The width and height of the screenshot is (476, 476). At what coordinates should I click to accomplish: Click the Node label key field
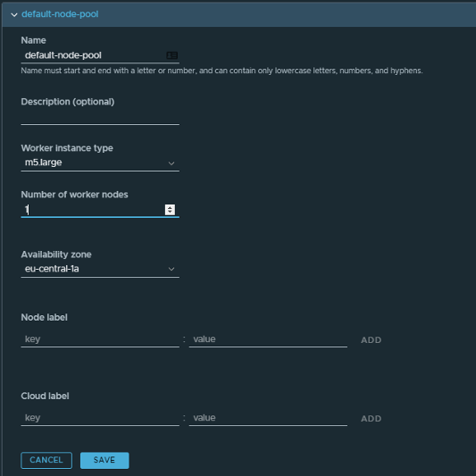click(x=100, y=339)
